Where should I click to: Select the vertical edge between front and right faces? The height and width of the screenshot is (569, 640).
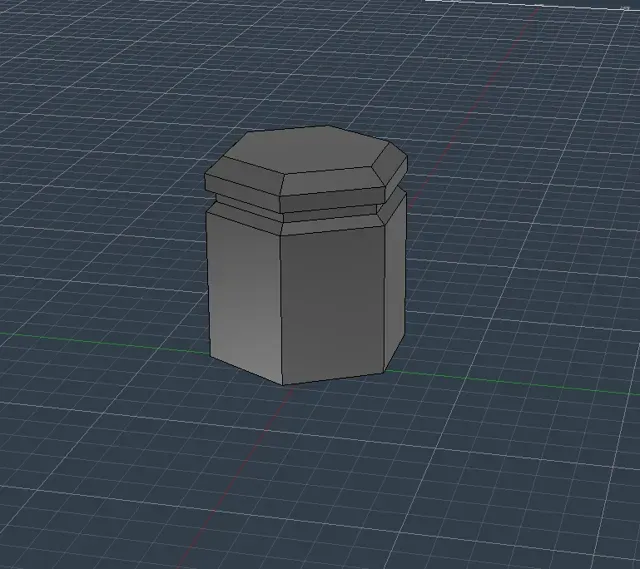click(384, 298)
